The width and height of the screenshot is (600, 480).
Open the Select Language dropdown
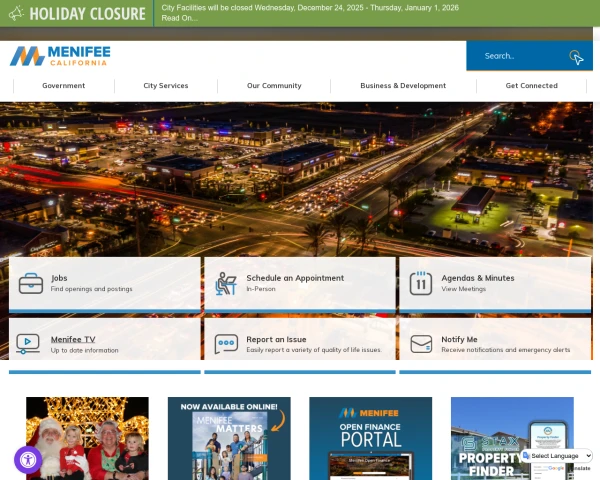click(x=558, y=456)
